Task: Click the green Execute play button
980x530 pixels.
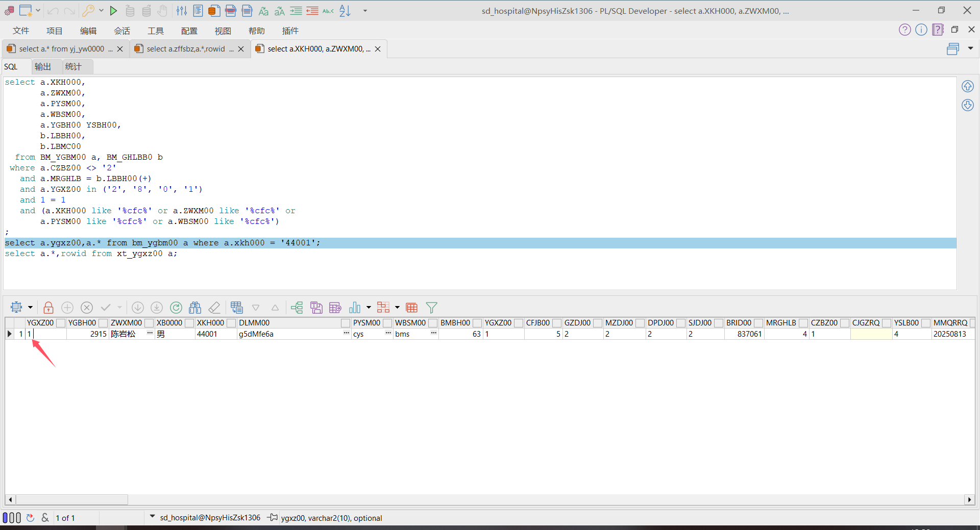Action: (113, 11)
